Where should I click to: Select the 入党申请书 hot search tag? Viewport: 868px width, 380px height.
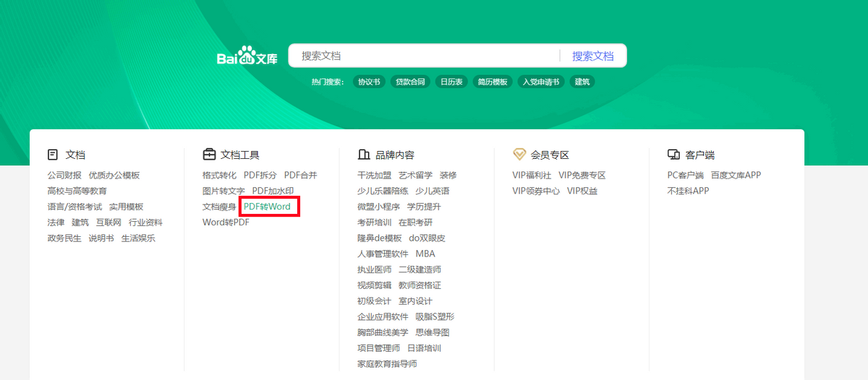(541, 82)
